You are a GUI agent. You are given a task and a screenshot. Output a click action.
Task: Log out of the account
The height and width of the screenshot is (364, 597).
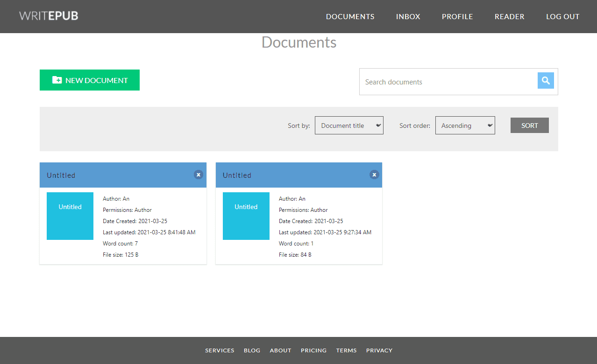(562, 16)
